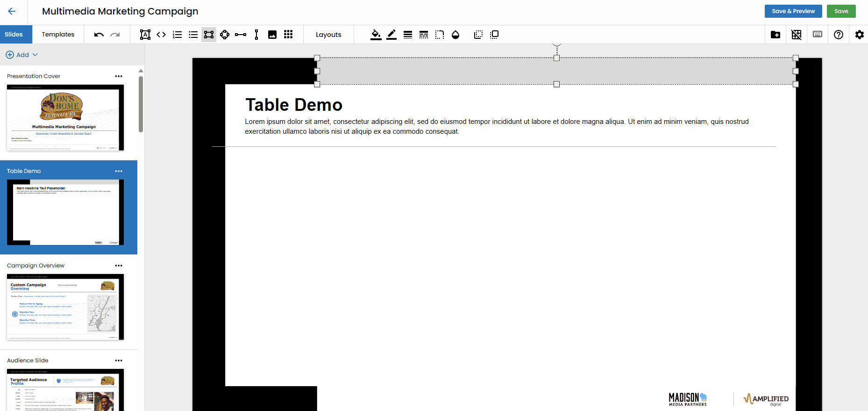Open the Layouts menu
The width and height of the screenshot is (868, 411).
[328, 35]
